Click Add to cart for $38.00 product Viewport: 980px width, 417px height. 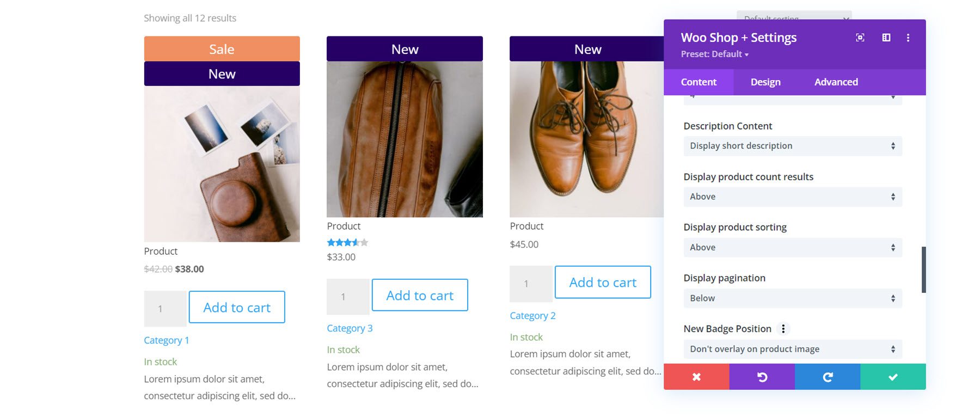tap(237, 308)
